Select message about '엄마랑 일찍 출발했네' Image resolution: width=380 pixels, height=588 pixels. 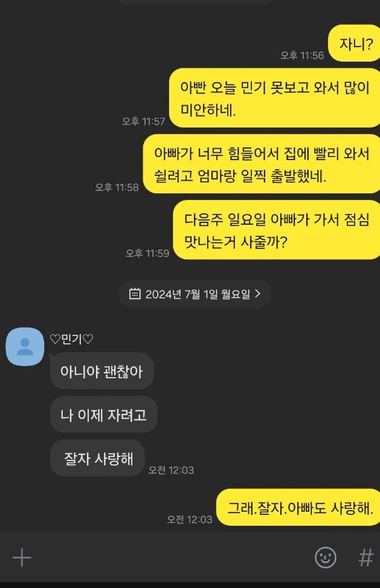click(262, 164)
